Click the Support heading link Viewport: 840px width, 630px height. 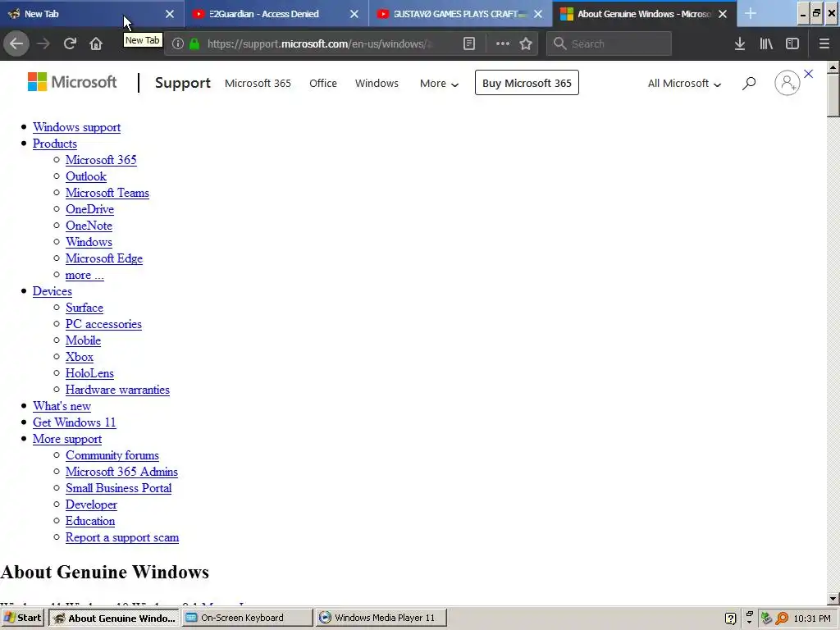tap(183, 83)
